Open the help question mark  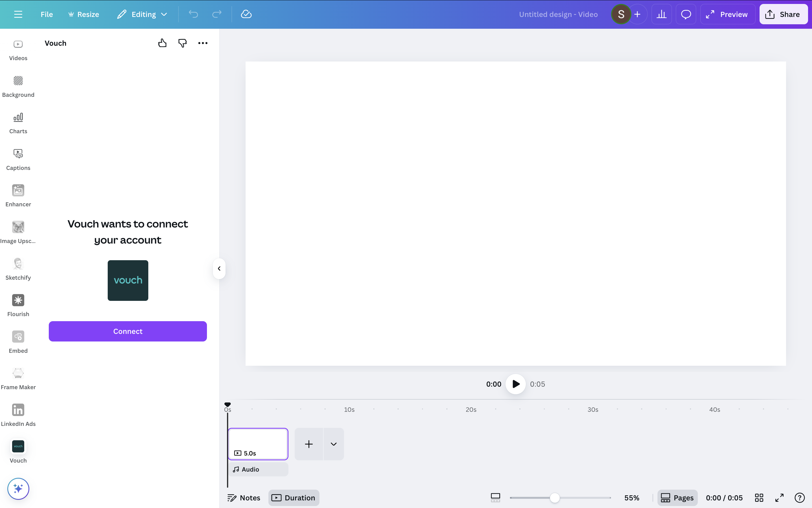point(800,498)
